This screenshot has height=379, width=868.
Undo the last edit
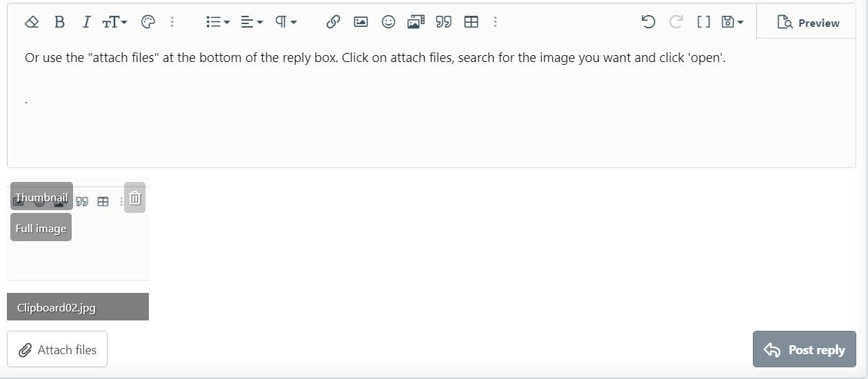click(x=648, y=22)
